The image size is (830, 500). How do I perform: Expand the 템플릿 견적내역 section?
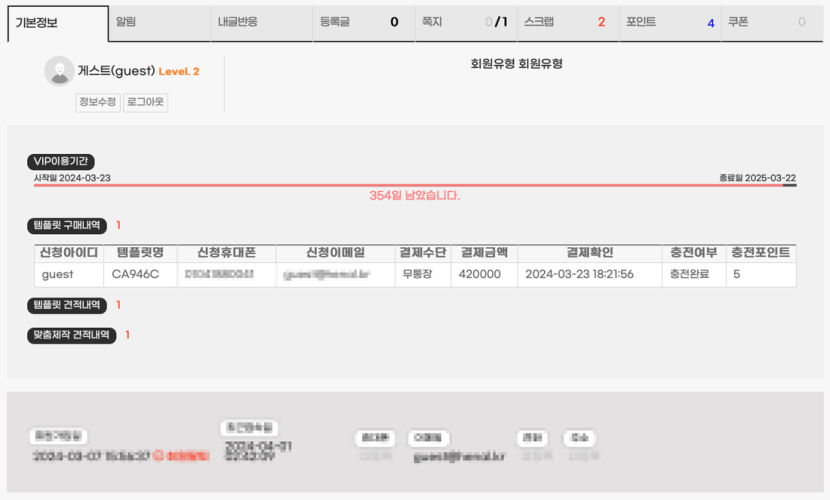tap(67, 305)
